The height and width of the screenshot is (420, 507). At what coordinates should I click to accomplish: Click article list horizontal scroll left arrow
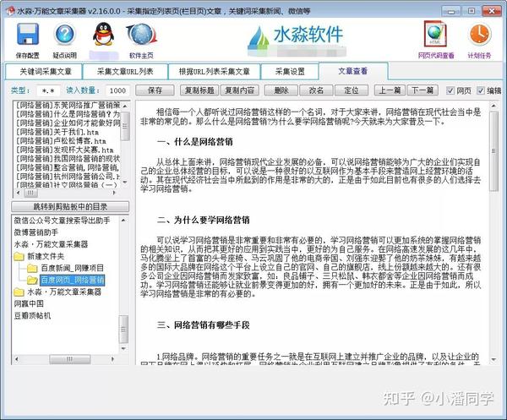click(18, 193)
